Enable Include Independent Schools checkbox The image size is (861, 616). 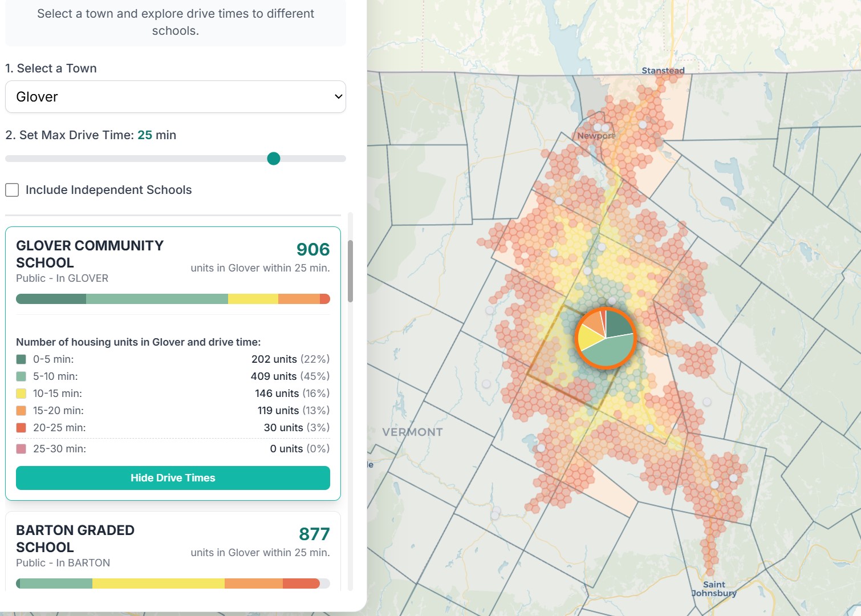(12, 190)
